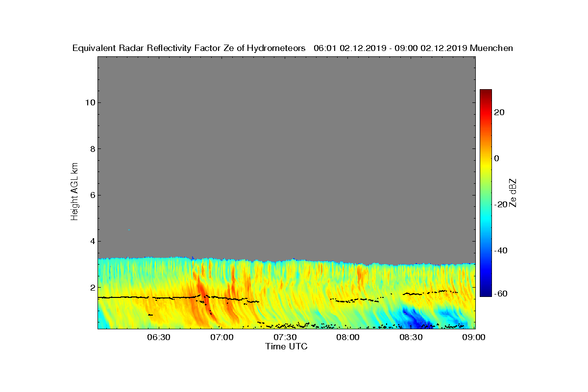
Task: Click the 07:30 time tick label
Action: (x=285, y=338)
